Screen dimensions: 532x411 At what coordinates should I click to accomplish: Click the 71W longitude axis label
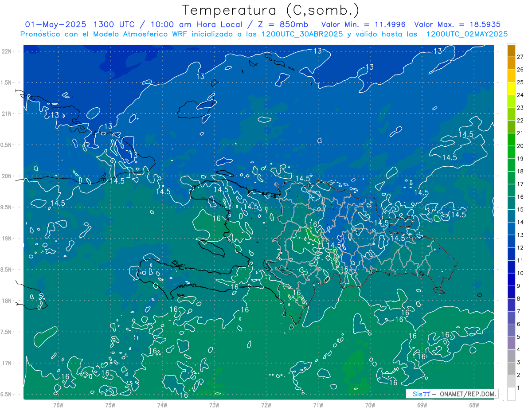tap(318, 405)
